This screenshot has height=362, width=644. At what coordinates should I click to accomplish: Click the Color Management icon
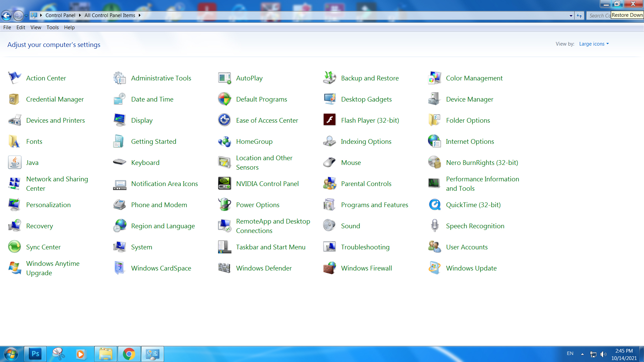pos(435,78)
